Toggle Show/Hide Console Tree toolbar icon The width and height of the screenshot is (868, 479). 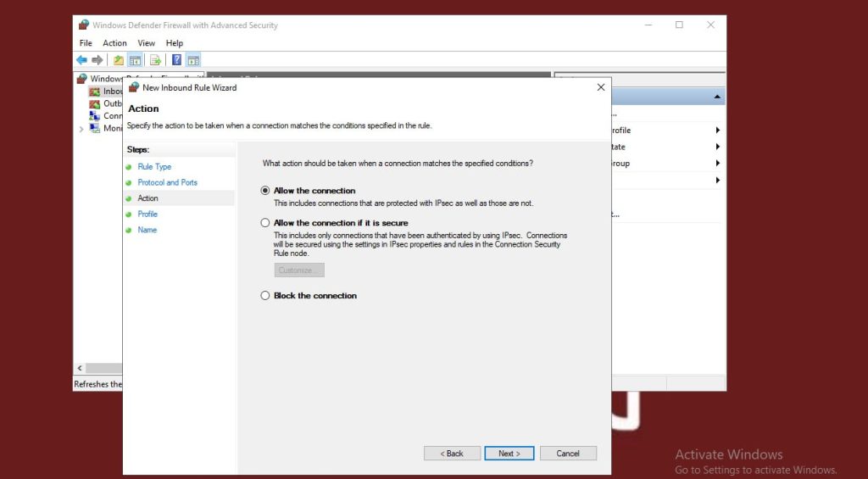tap(135, 60)
